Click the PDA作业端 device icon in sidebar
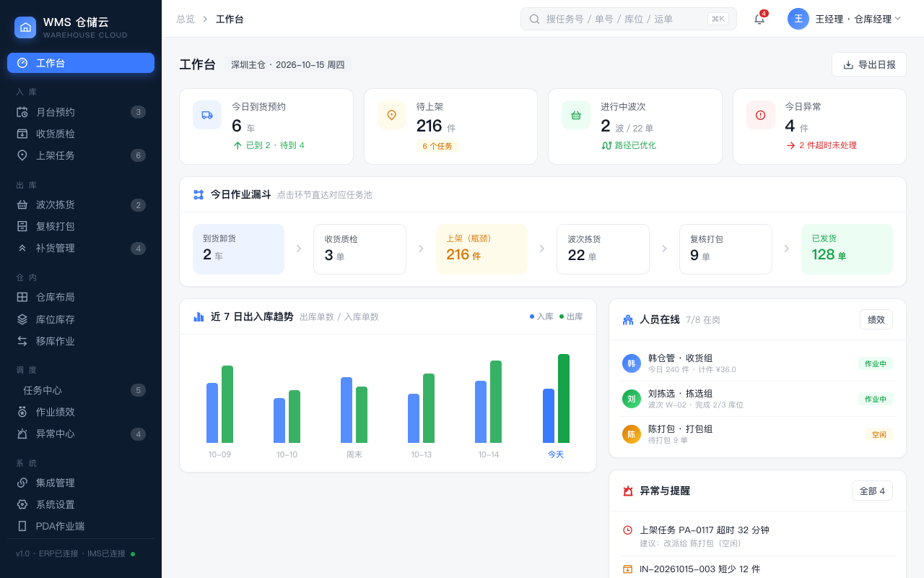The height and width of the screenshot is (578, 924). click(x=22, y=526)
